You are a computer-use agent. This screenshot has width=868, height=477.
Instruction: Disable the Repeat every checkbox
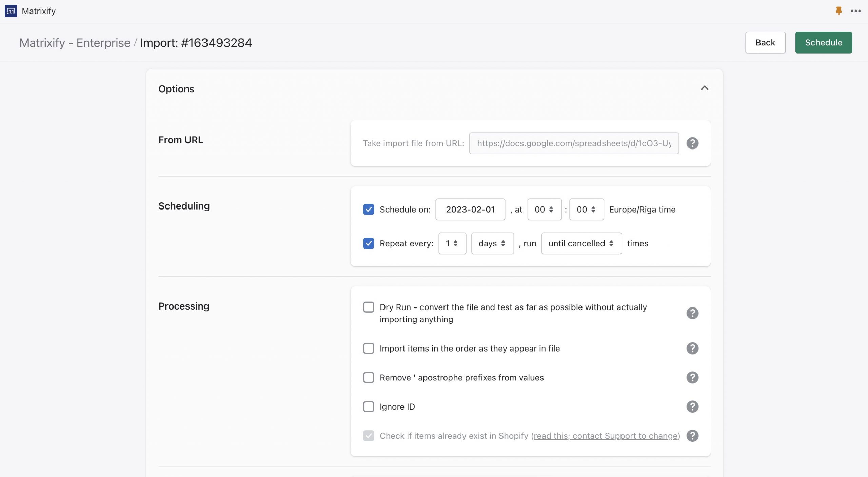click(369, 243)
